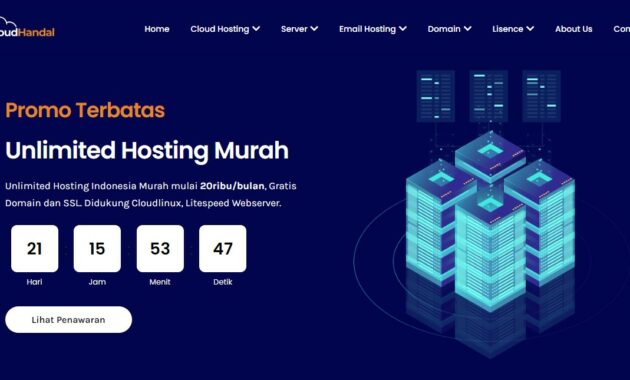Click the Jam label under countdown
The height and width of the screenshot is (380, 630).
(97, 282)
